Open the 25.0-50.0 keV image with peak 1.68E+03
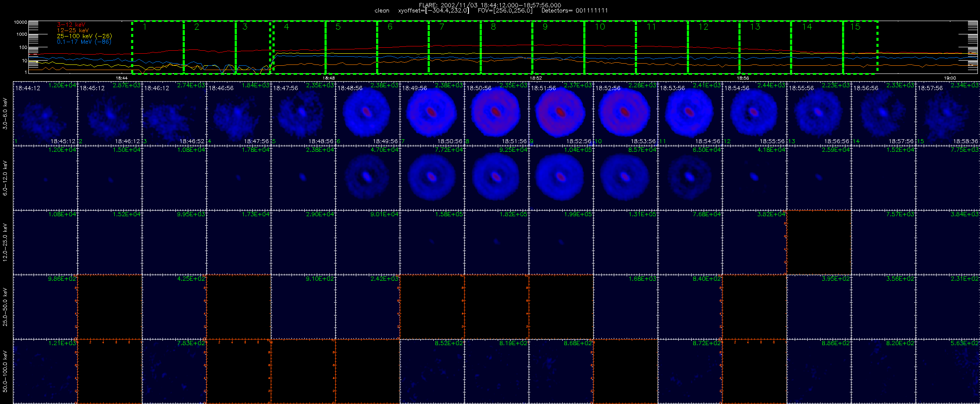The image size is (980, 404). (625, 307)
